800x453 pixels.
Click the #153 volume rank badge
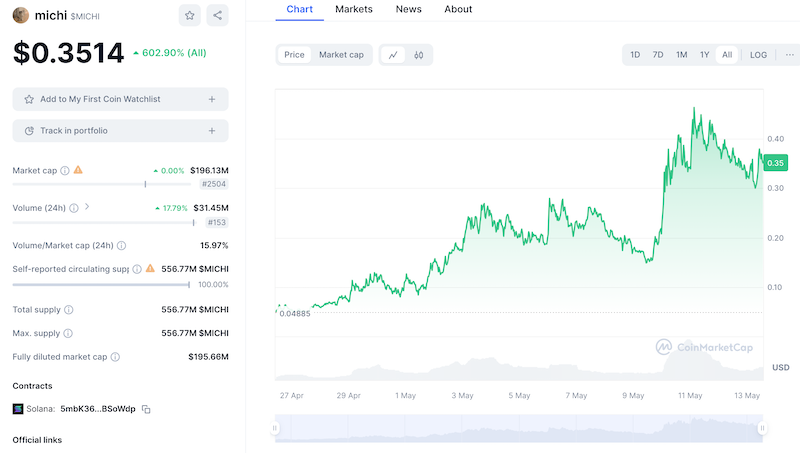coord(216,222)
